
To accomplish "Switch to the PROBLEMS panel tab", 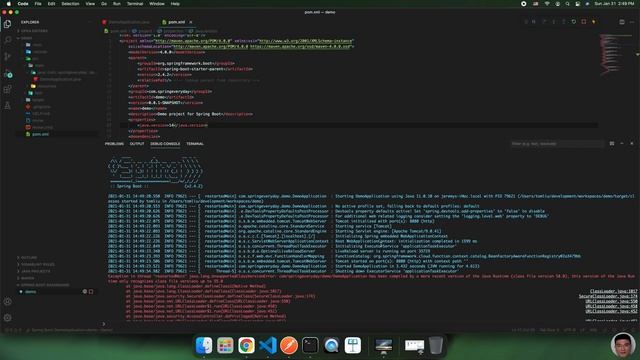I will coord(114,144).
